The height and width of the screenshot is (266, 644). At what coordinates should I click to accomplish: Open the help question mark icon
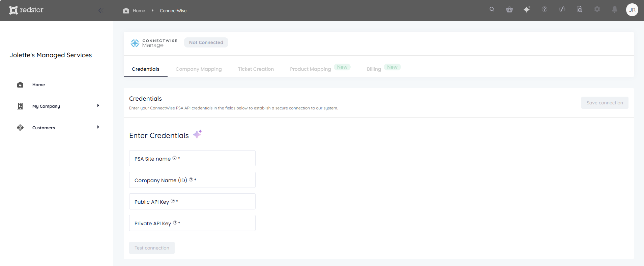point(545,9)
